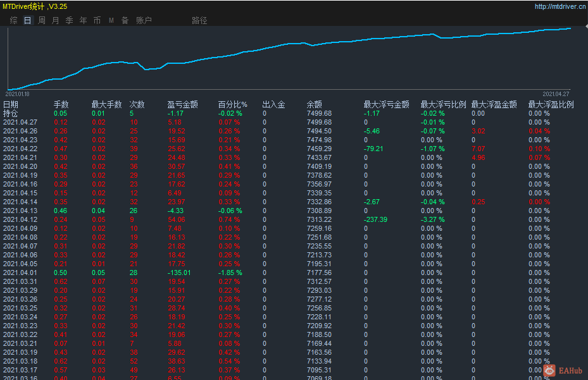Image resolution: width=588 pixels, height=380 pixels.
Task: Switch to 周 weekly statistics
Action: [41, 20]
